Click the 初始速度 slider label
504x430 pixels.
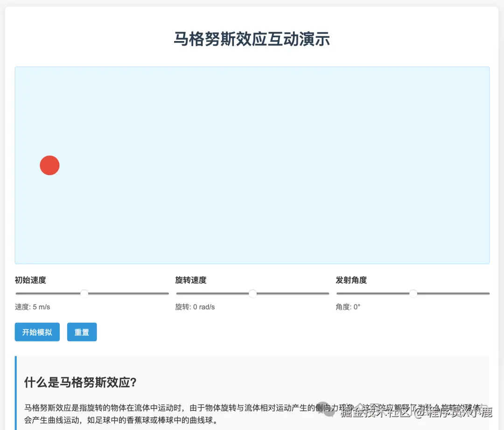tap(30, 280)
